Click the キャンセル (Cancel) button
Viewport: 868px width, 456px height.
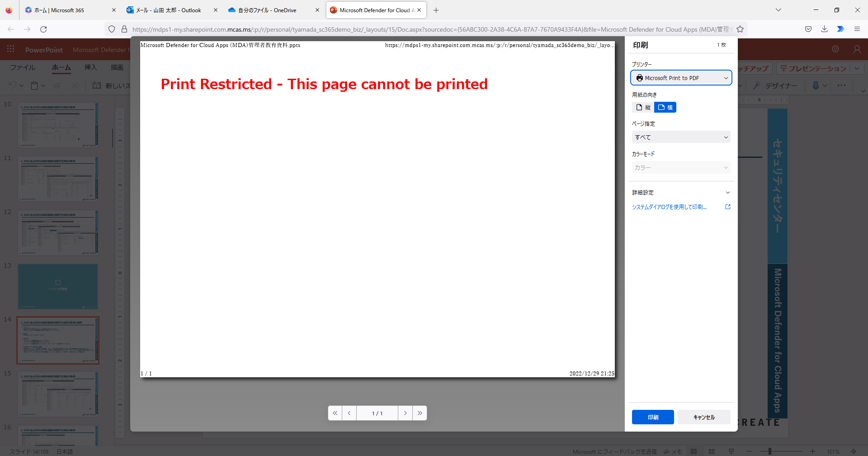(x=704, y=417)
